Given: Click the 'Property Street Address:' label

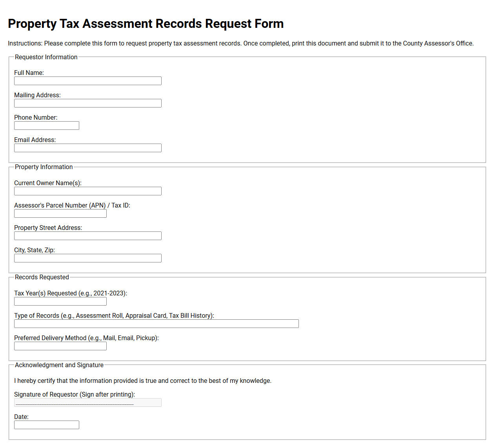Looking at the screenshot, I should click(x=48, y=228).
